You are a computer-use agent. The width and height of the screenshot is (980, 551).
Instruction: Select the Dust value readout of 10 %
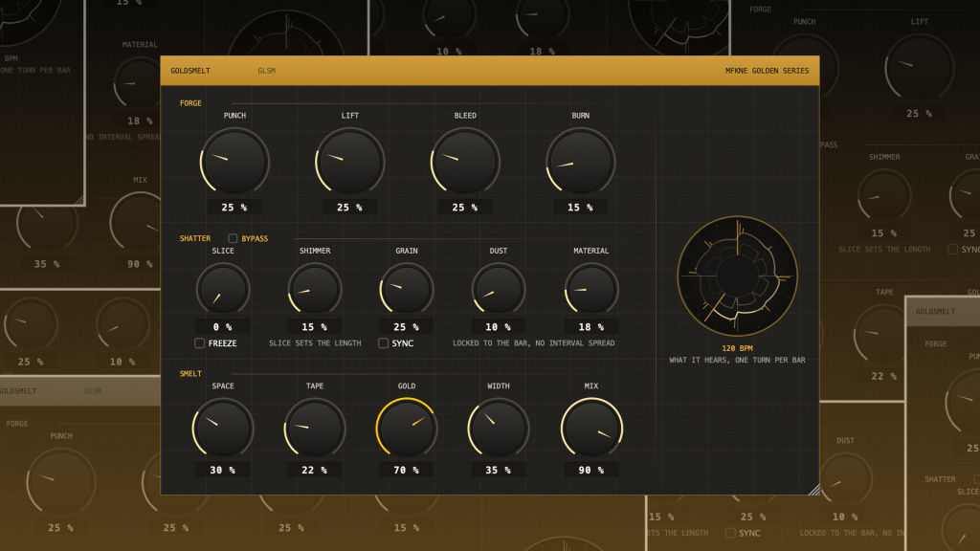tap(499, 327)
